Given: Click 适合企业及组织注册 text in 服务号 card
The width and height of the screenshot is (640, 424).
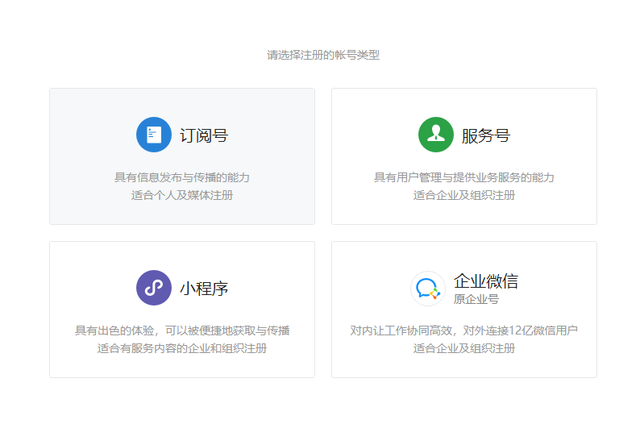Looking at the screenshot, I should tap(464, 195).
